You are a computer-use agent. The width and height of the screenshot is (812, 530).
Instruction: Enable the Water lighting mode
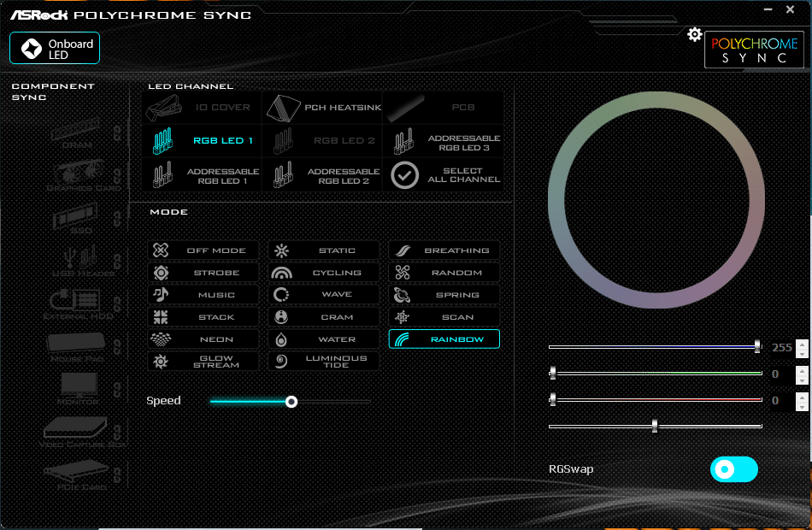[324, 339]
